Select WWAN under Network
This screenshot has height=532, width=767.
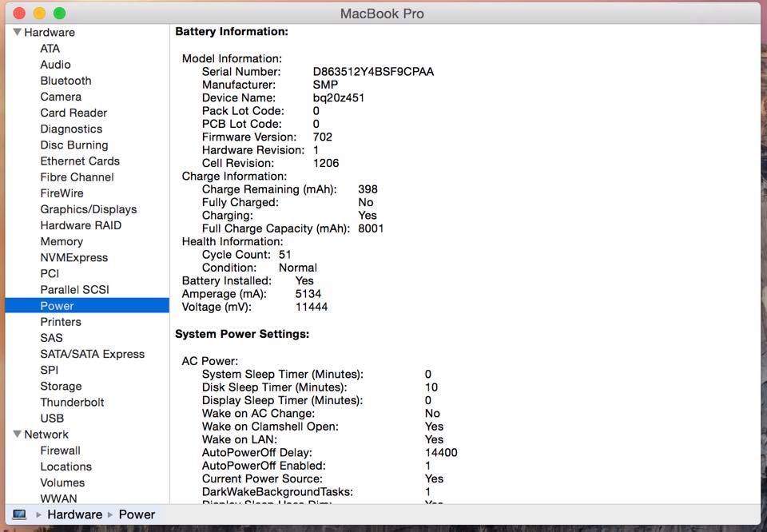pyautogui.click(x=58, y=498)
